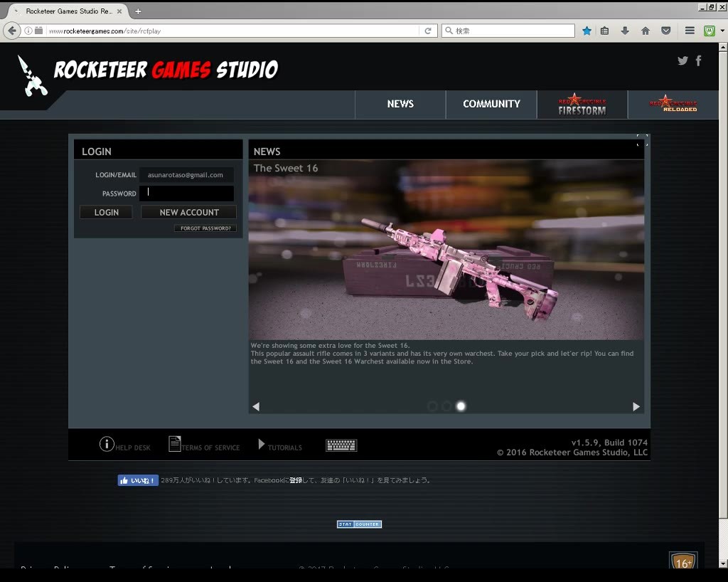The width and height of the screenshot is (728, 582).
Task: Click the NEW ACCOUNT button
Action: pyautogui.click(x=189, y=212)
